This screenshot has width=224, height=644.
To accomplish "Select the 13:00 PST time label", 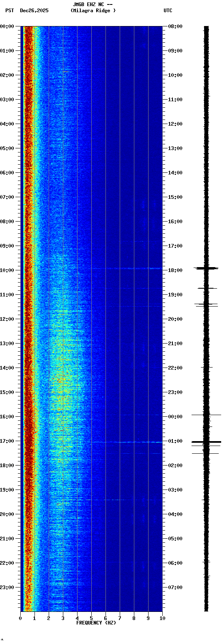I will pyautogui.click(x=7, y=344).
